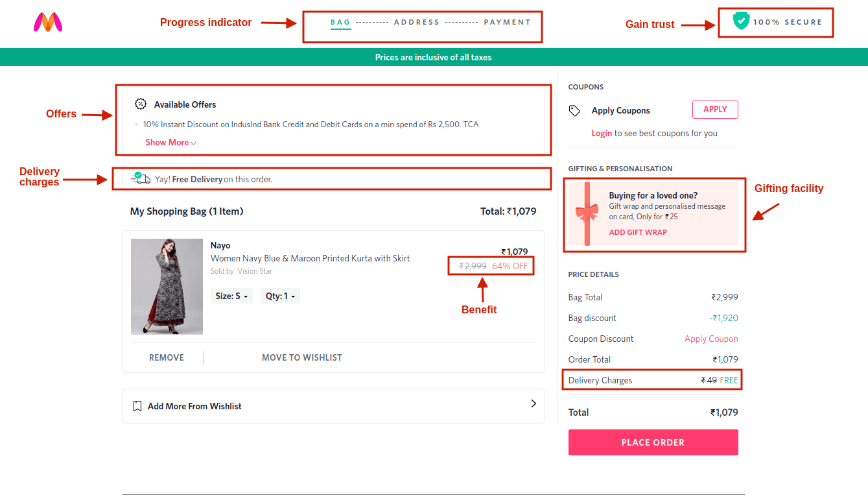
Task: Click ADD GIFT WRAP link
Action: (x=637, y=232)
